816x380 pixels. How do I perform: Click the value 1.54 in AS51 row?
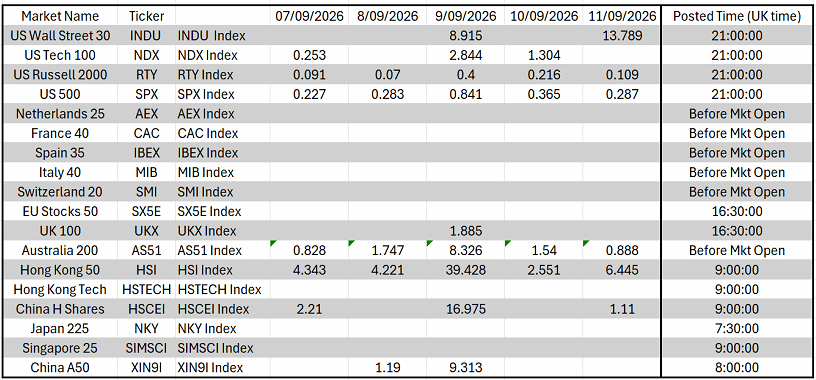543,250
